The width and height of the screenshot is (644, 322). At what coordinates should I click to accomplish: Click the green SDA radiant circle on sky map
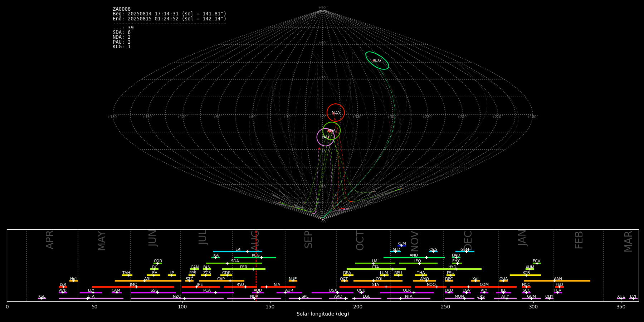pyautogui.click(x=331, y=131)
